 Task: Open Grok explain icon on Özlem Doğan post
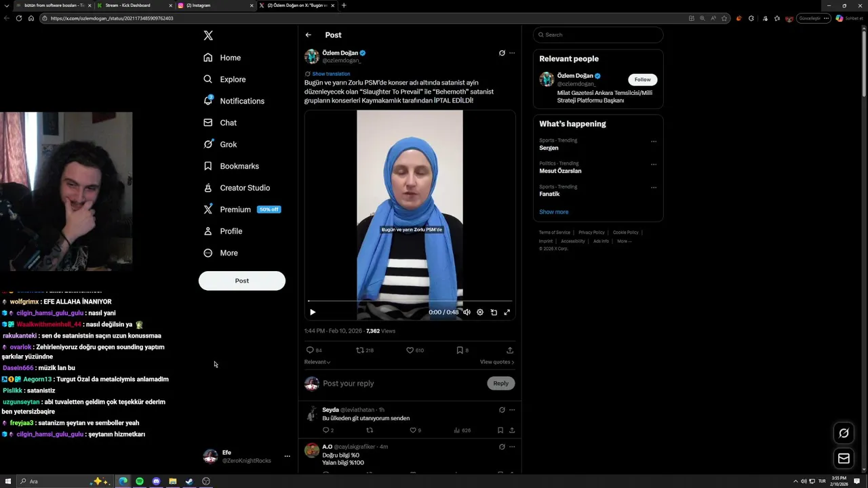(502, 53)
